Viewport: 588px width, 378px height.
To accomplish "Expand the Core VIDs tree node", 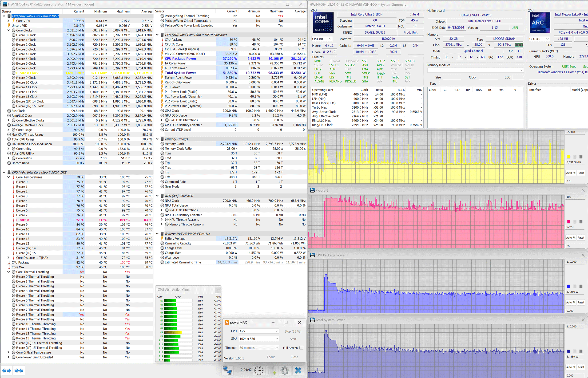I will pos(9,21).
